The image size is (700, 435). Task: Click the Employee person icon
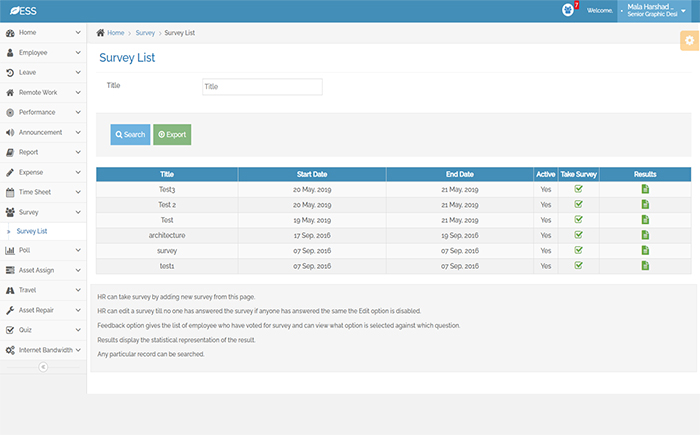click(10, 53)
